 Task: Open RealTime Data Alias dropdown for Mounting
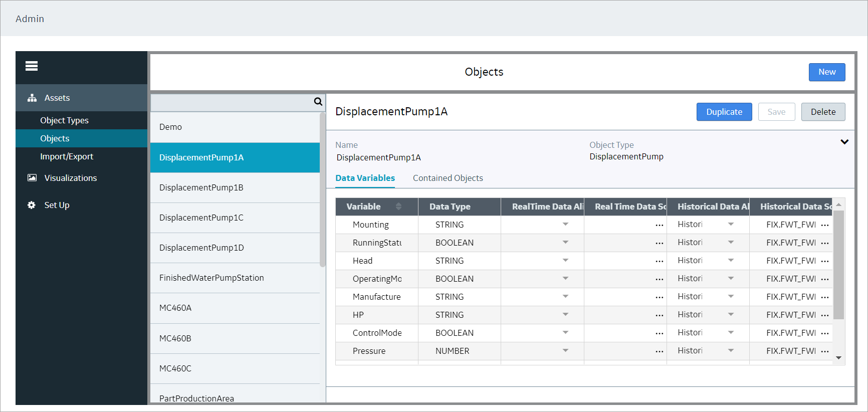click(565, 224)
